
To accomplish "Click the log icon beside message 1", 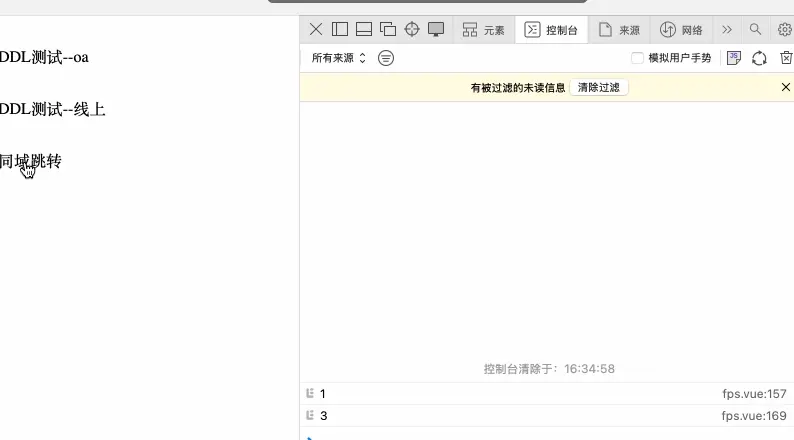I will point(310,393).
